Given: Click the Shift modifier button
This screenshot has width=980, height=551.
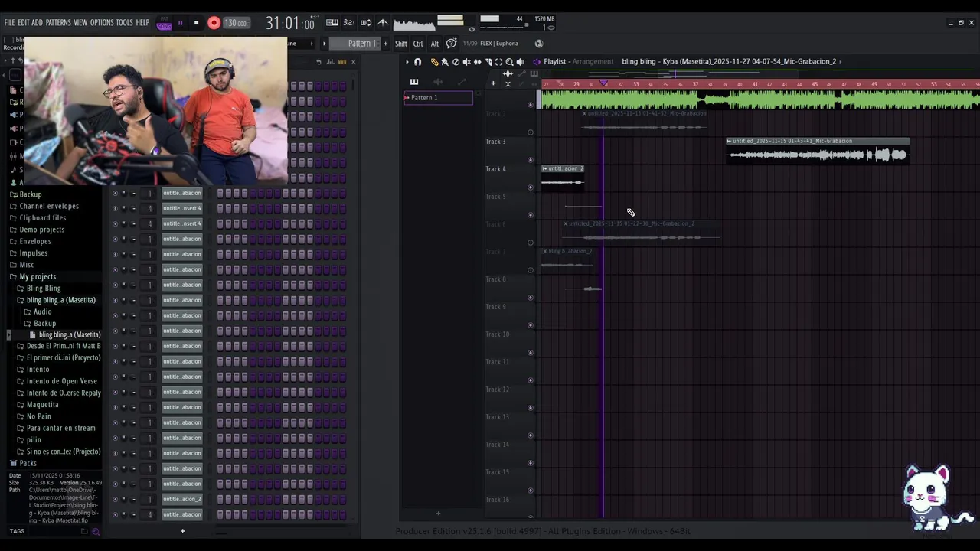Looking at the screenshot, I should (400, 43).
